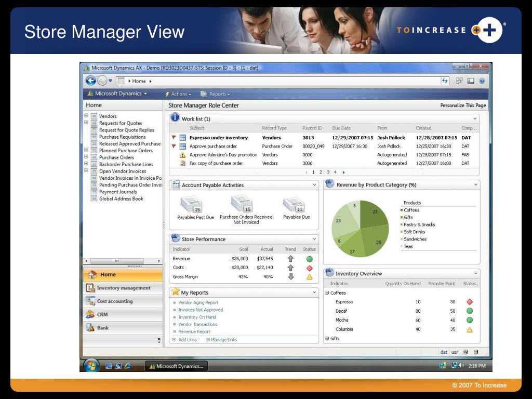Open the Actions menu
Viewport: 532px width, 399px height.
[x=178, y=94]
